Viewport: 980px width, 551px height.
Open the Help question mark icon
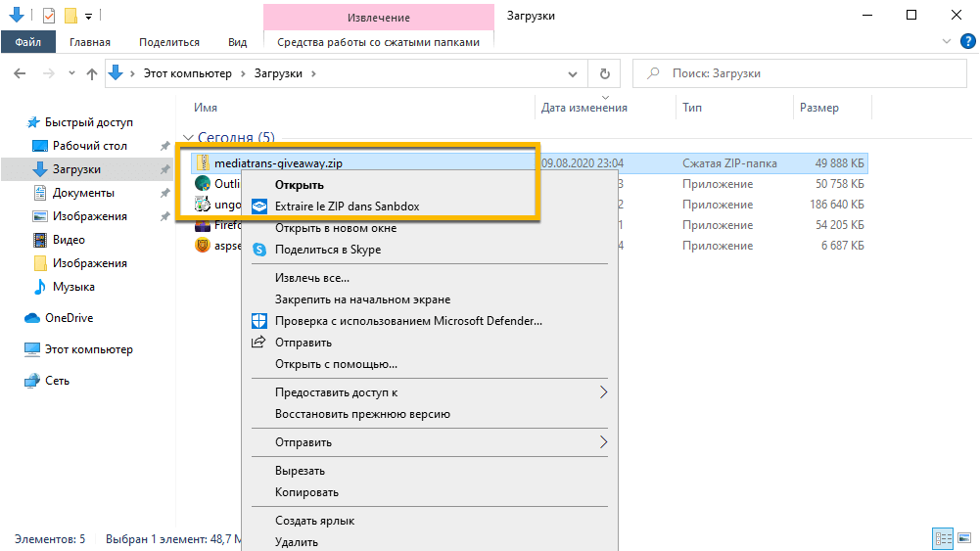tap(966, 42)
